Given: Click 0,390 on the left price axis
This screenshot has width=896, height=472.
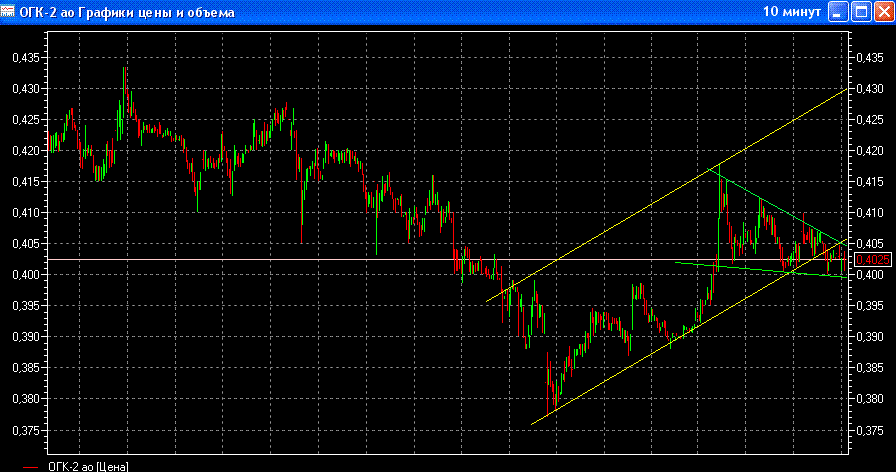Looking at the screenshot, I should point(26,337).
